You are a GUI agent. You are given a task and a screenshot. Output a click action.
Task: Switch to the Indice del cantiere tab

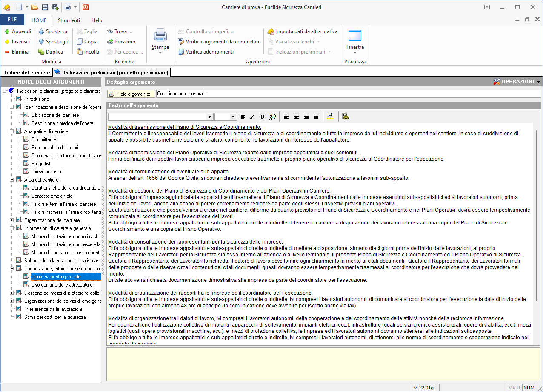(x=27, y=73)
